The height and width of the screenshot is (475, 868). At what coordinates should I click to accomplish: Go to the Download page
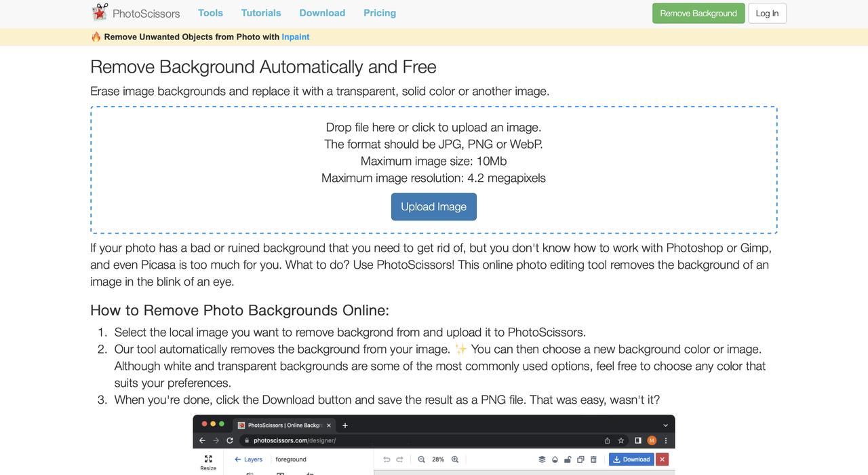(x=322, y=13)
